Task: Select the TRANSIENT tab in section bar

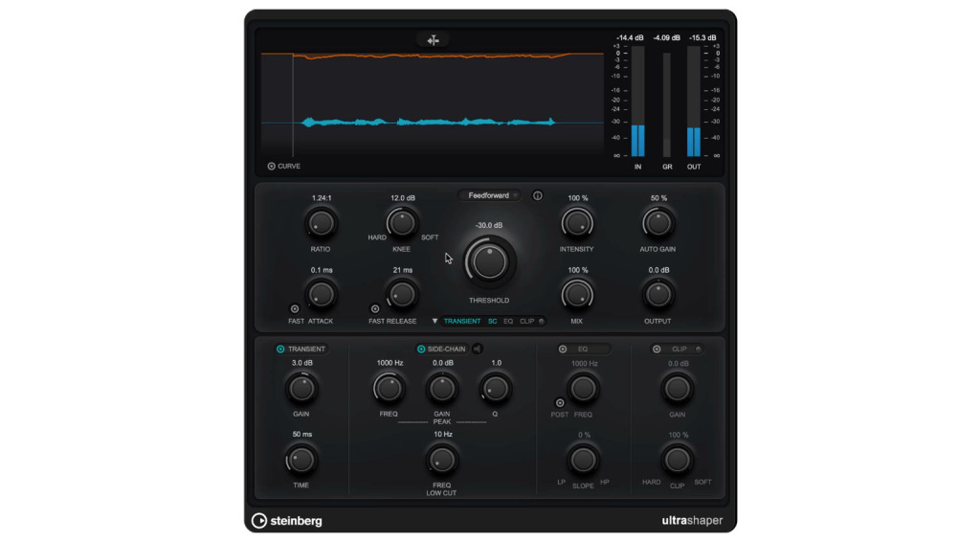Action: (x=462, y=322)
